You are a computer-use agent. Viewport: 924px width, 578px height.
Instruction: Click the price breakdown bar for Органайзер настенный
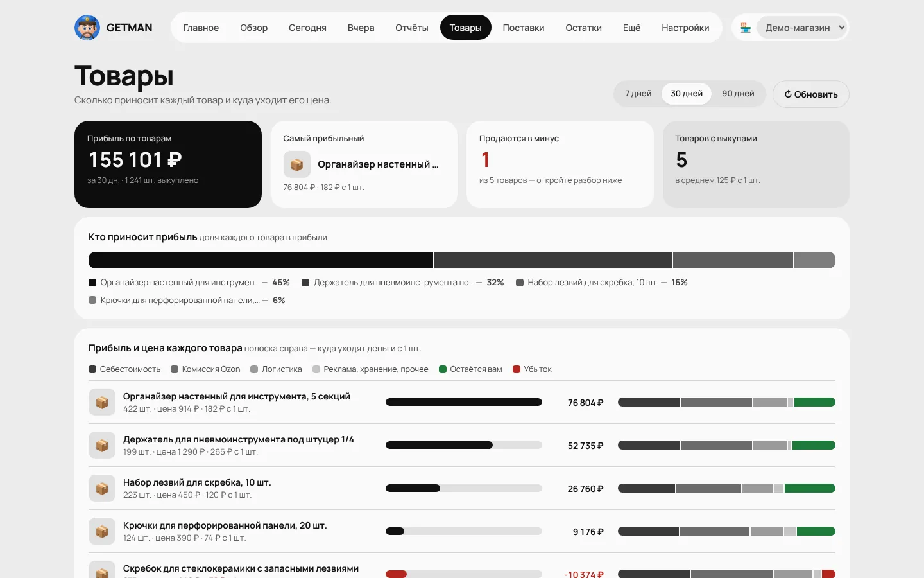[726, 402]
